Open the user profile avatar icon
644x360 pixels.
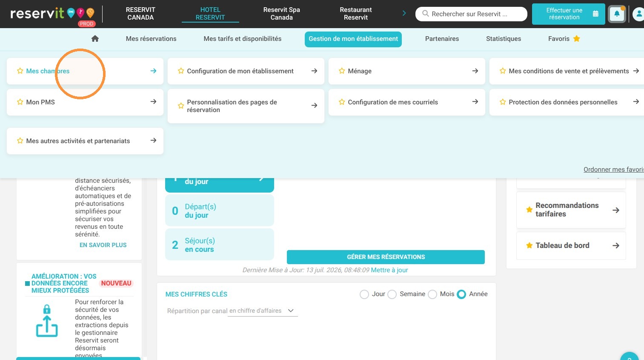(x=638, y=14)
